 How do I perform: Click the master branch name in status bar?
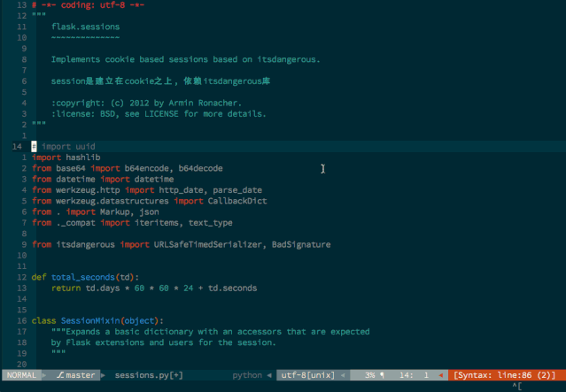[x=80, y=375]
